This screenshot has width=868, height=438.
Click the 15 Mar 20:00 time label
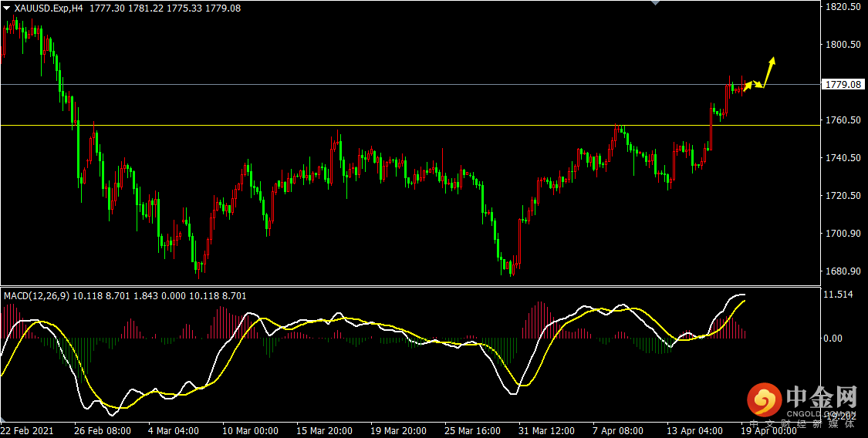(324, 431)
